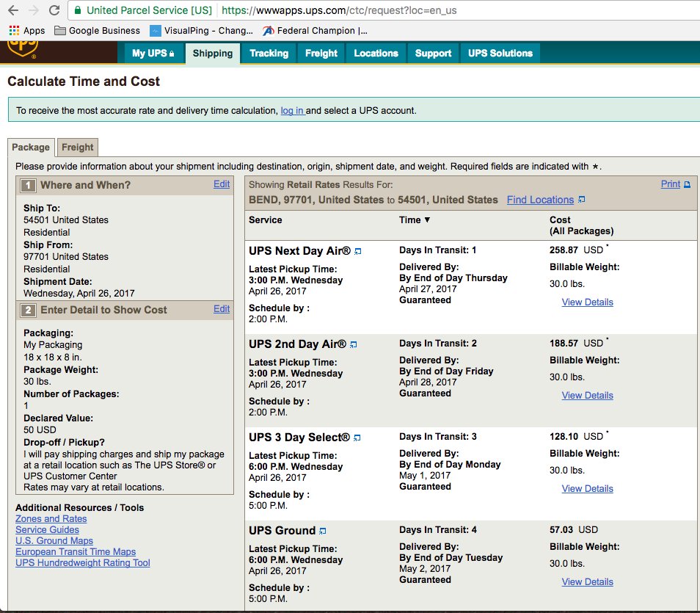Open European Transit Time Maps link
The height and width of the screenshot is (613, 700).
(x=76, y=552)
